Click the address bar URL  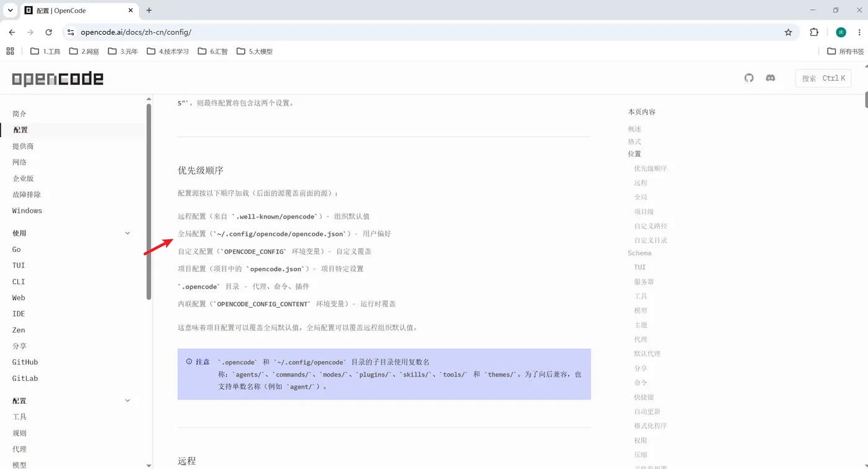point(136,32)
